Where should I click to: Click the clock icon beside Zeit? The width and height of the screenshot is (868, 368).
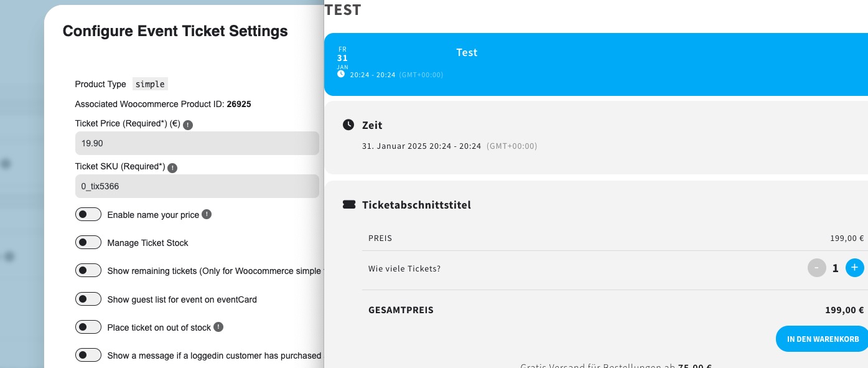click(348, 125)
